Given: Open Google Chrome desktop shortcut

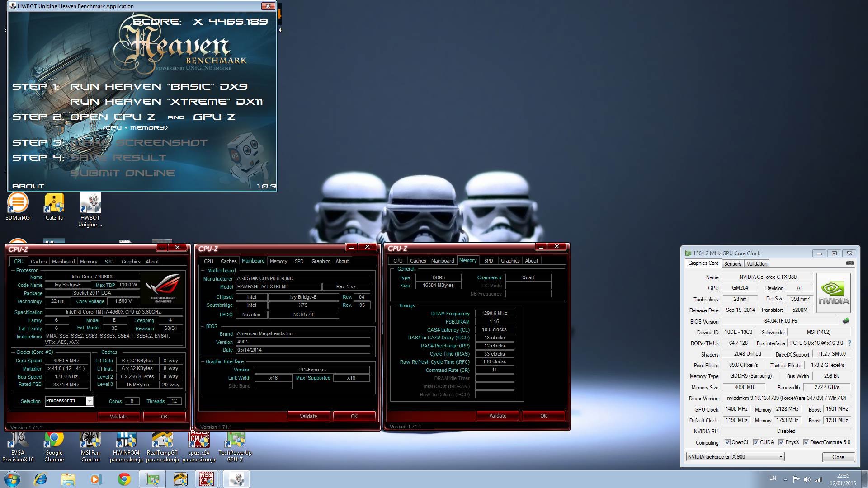Looking at the screenshot, I should tap(54, 447).
